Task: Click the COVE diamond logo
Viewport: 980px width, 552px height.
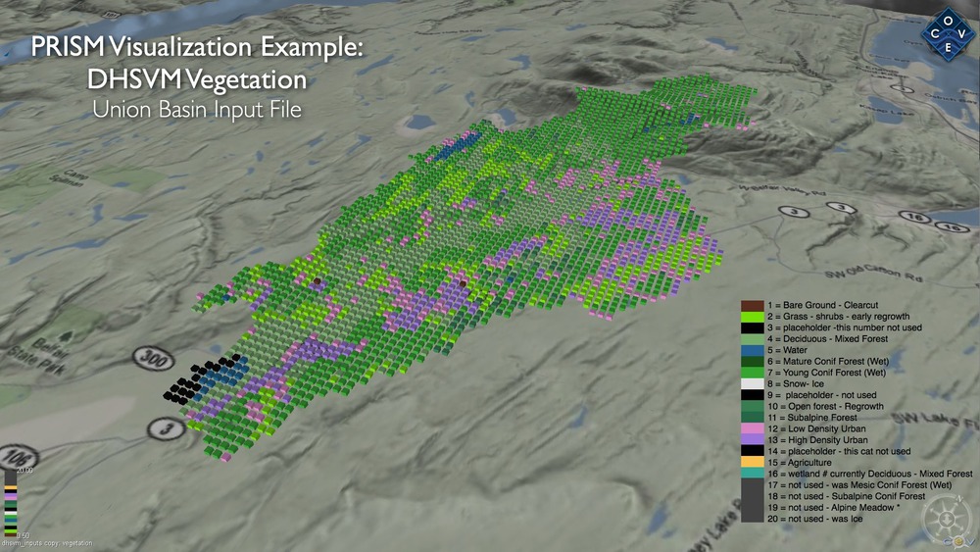Action: tap(948, 33)
